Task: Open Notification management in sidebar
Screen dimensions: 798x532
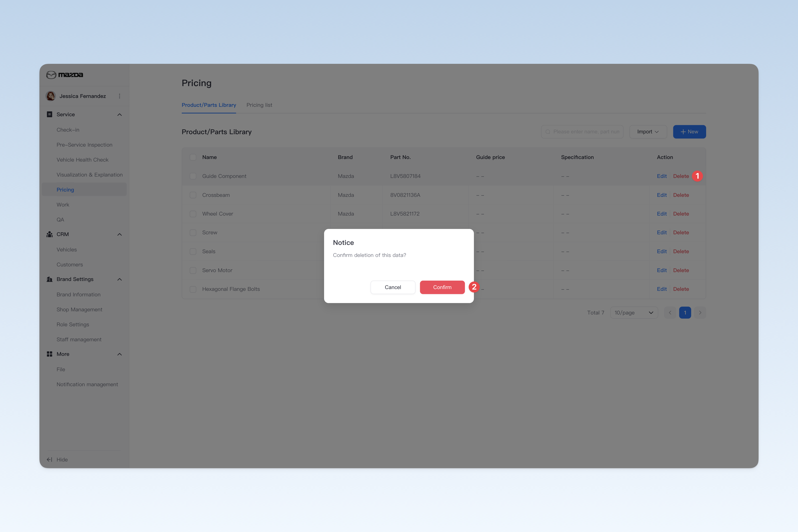Action: [x=87, y=384]
